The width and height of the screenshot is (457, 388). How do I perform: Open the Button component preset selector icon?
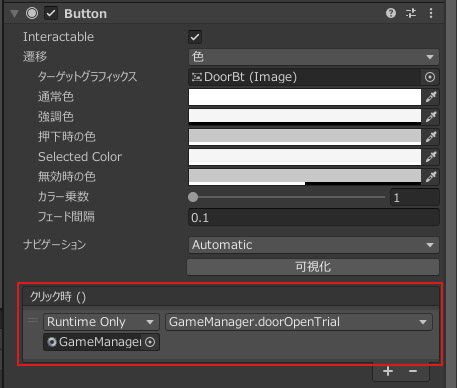pos(411,13)
